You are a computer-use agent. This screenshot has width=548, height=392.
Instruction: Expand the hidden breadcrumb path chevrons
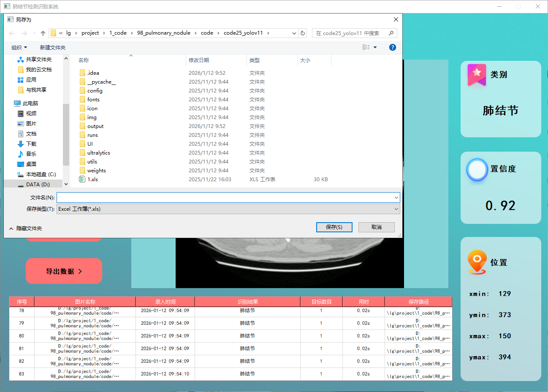click(x=61, y=33)
